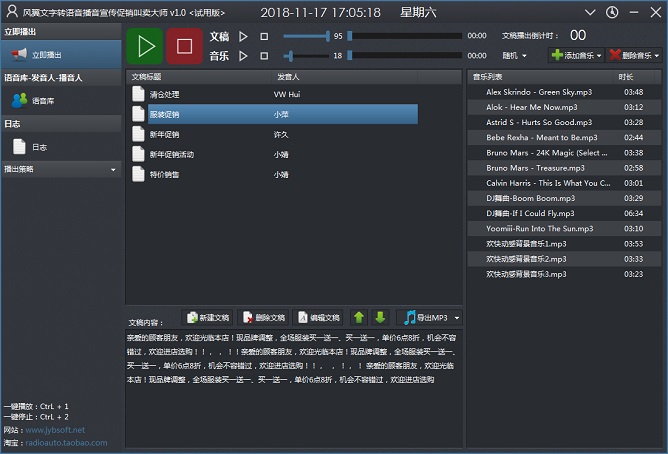Open the 导出MP3 dropdown arrow
This screenshot has width=668, height=454.
click(x=457, y=318)
